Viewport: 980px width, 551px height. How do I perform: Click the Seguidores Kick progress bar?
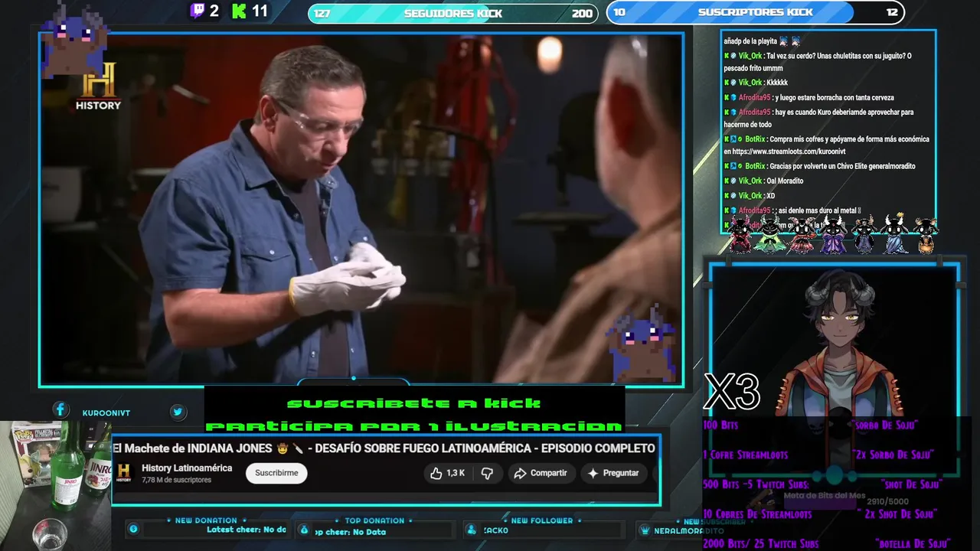tap(453, 13)
